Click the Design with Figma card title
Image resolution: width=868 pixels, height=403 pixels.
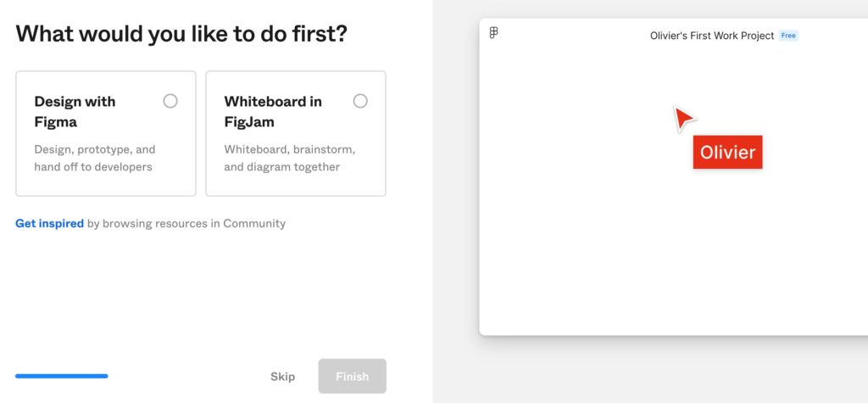pyautogui.click(x=75, y=111)
